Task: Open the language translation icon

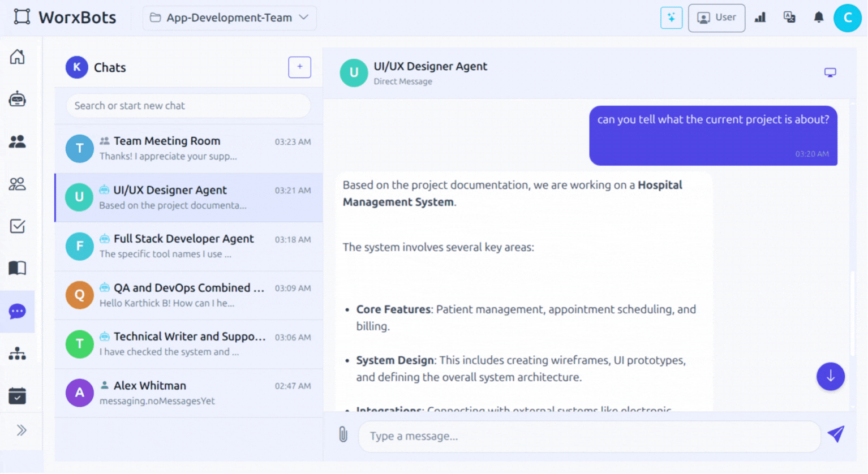Action: (x=789, y=17)
